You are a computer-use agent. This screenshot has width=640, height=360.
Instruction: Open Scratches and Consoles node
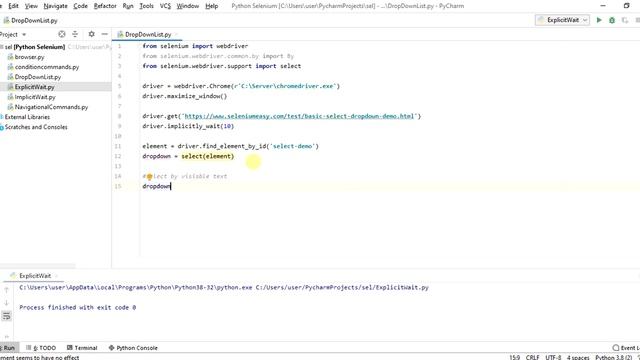[36, 127]
